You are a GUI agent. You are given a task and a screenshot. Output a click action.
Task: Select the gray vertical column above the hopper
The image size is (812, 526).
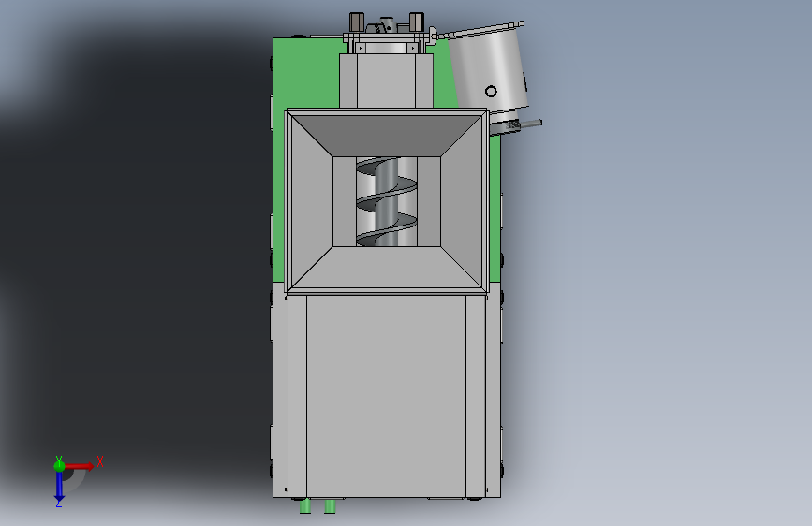[x=386, y=80]
